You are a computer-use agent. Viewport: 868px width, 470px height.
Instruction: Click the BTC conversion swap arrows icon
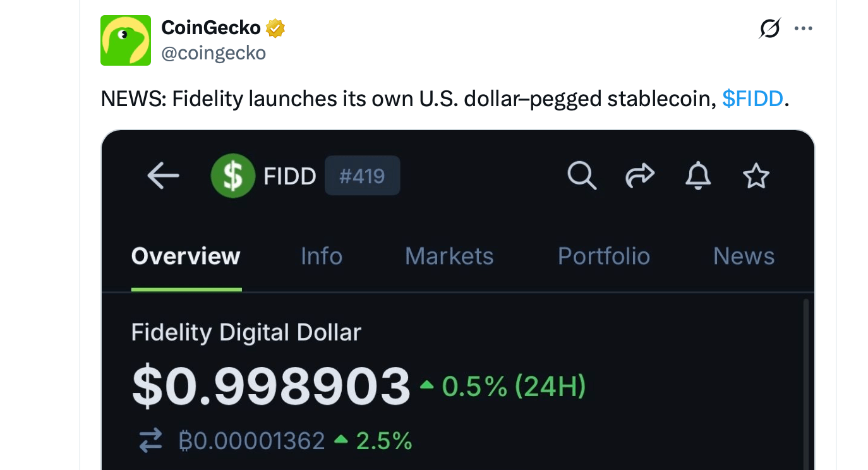(150, 440)
